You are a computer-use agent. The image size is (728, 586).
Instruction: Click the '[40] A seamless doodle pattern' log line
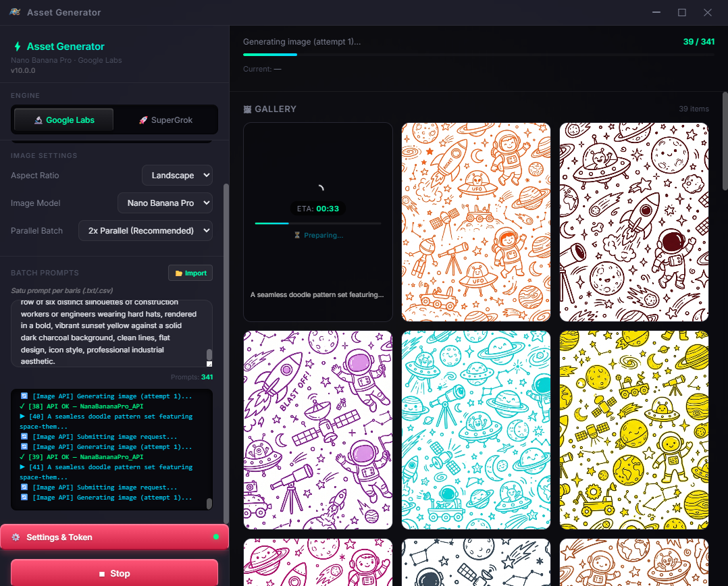(106, 421)
